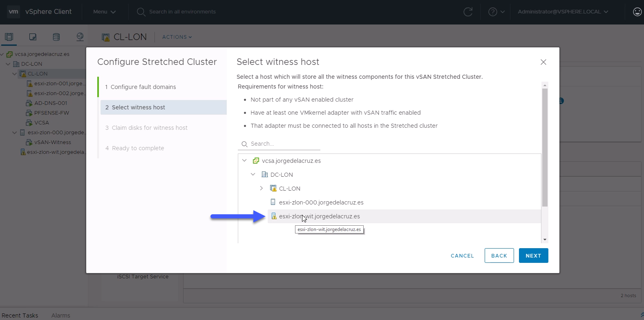This screenshot has width=644, height=320.
Task: Click the search icon in witness host filter
Action: (244, 144)
